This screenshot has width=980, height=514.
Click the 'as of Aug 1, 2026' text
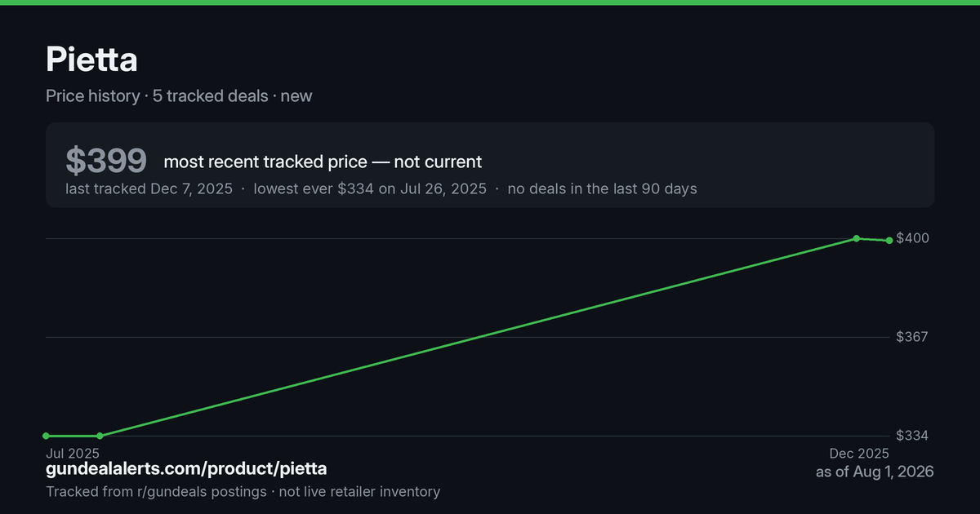(x=875, y=472)
